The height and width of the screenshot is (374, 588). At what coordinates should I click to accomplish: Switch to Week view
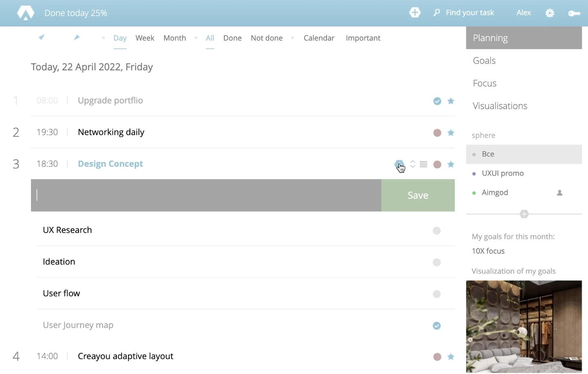[145, 38]
